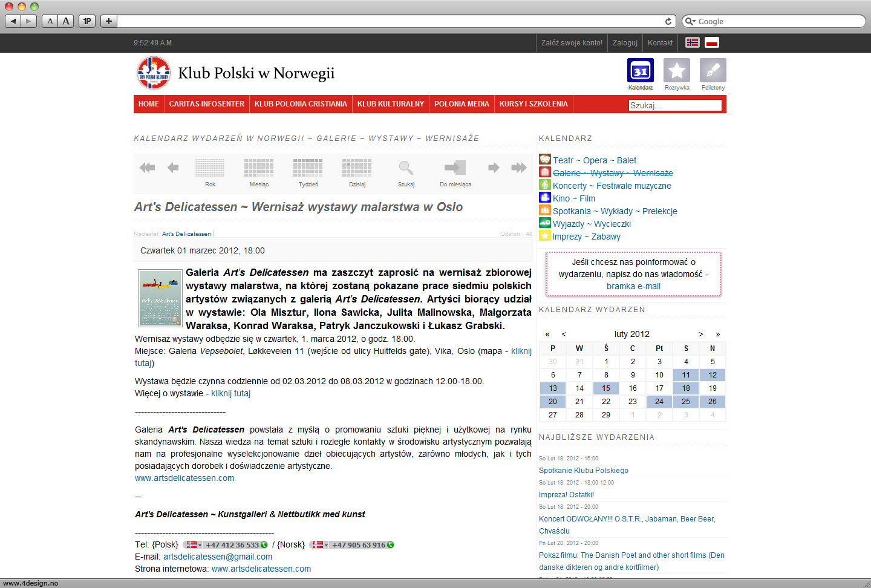Screen dimensions: 871x588
Task: Decrease text size with small A button
Action: click(x=50, y=21)
